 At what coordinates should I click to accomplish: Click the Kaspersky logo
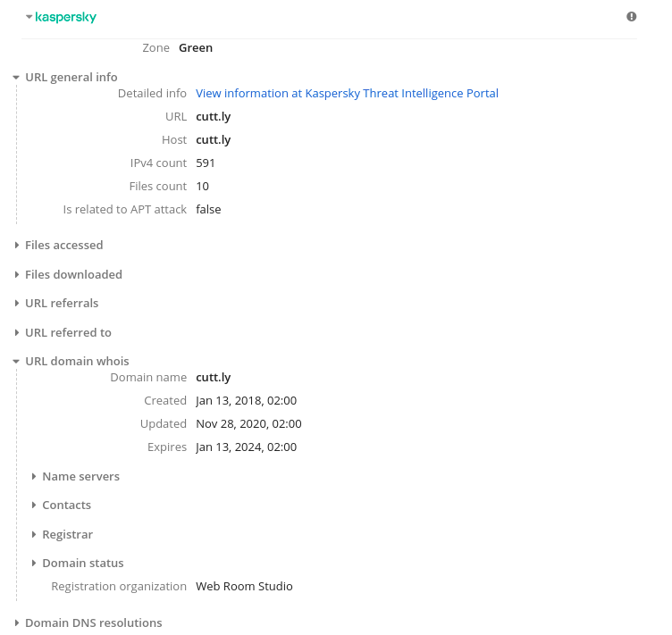point(66,17)
